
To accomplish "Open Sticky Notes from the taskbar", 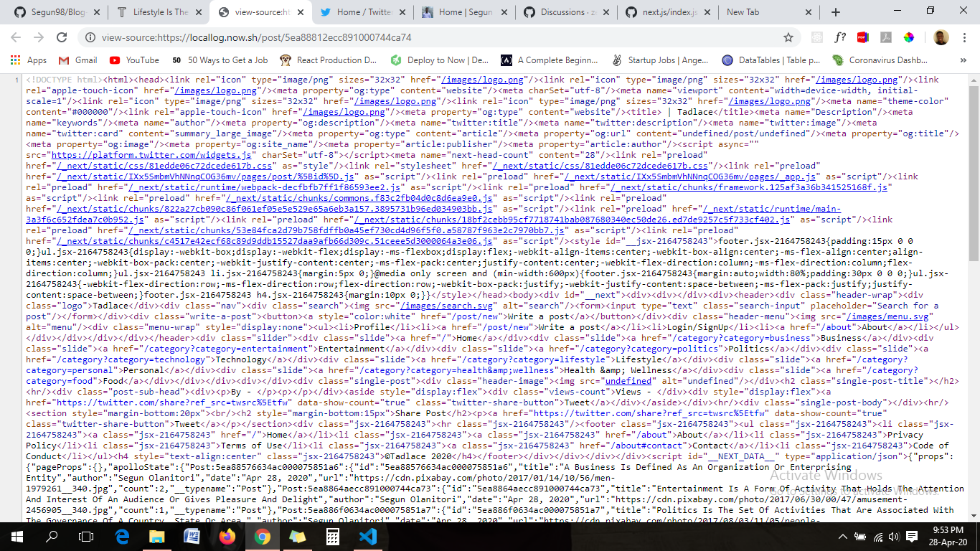I will tap(297, 535).
